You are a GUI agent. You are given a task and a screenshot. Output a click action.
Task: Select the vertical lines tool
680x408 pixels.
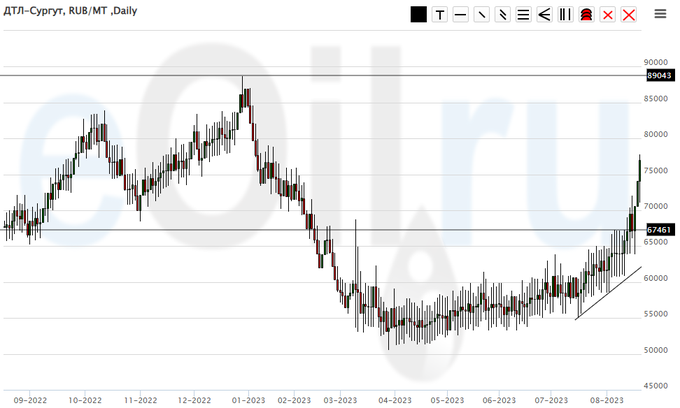[565, 14]
